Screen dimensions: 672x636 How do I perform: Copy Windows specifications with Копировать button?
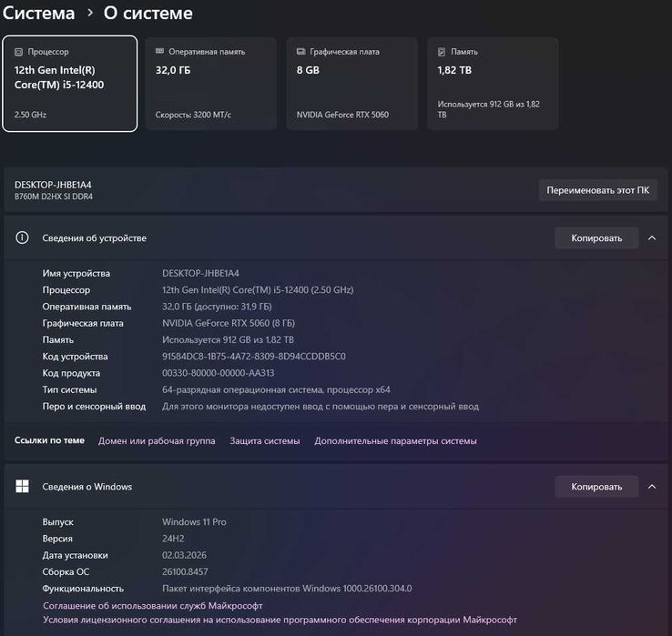596,487
